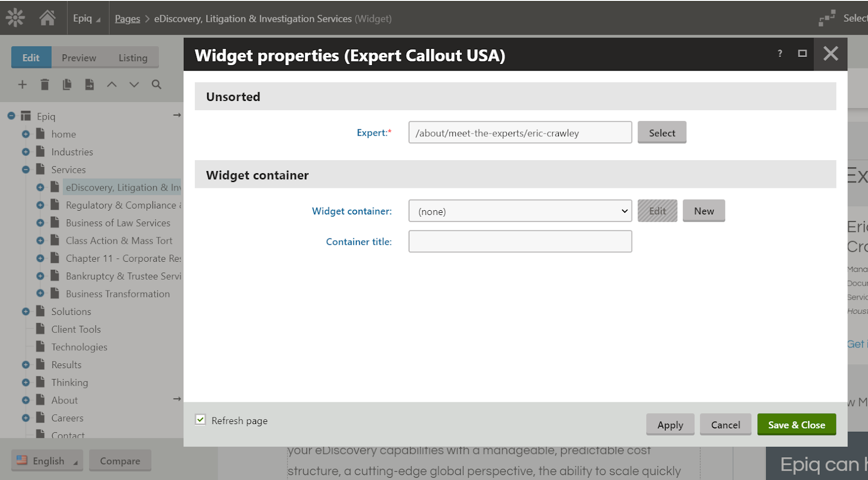Click the copy page icon in toolbar
This screenshot has width=868, height=480.
tap(67, 84)
